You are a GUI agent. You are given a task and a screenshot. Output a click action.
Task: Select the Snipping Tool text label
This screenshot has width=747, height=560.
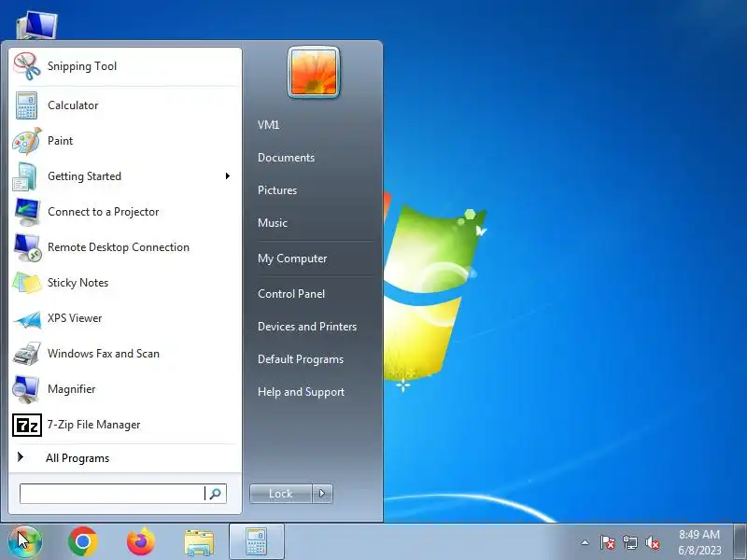(82, 66)
